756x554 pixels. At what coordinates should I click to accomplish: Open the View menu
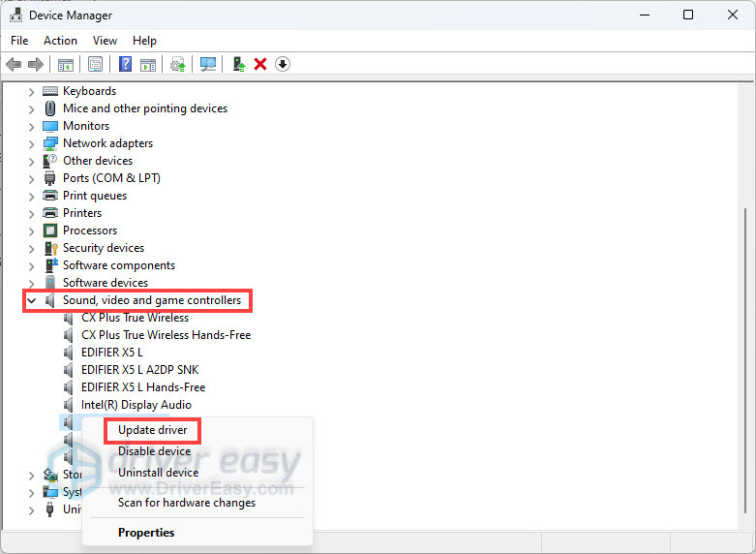point(105,41)
